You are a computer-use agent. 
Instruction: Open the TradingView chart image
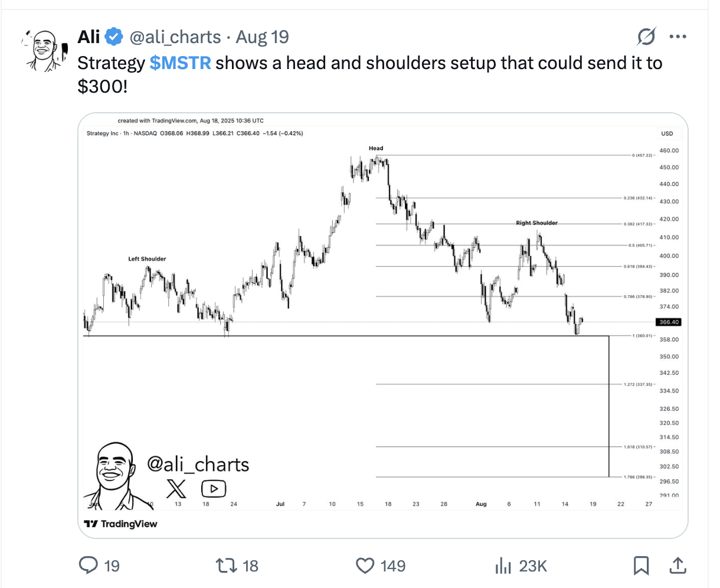(x=383, y=325)
